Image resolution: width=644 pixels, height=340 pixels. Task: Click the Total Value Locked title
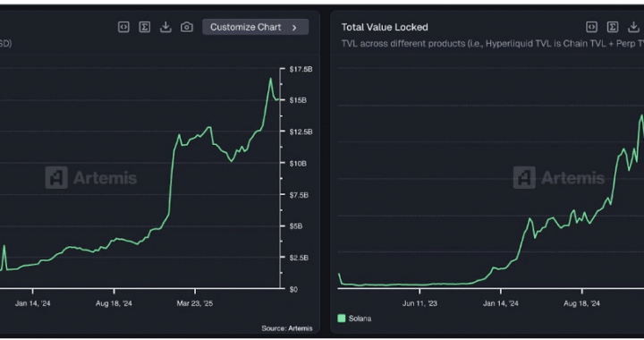pos(385,27)
